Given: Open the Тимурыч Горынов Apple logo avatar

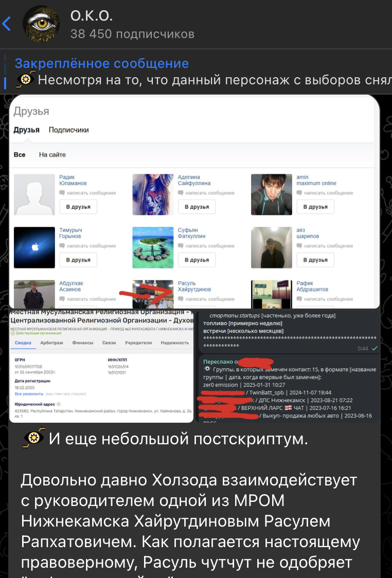Looking at the screenshot, I should [34, 247].
